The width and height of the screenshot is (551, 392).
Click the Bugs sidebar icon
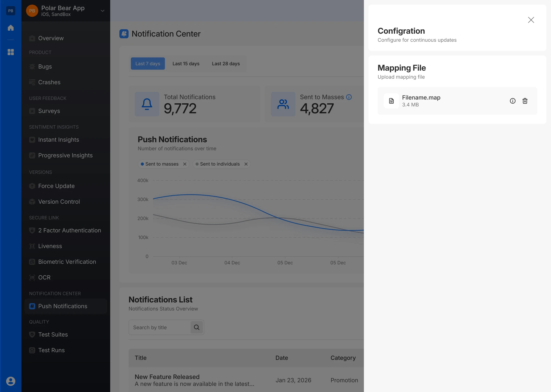click(x=32, y=67)
